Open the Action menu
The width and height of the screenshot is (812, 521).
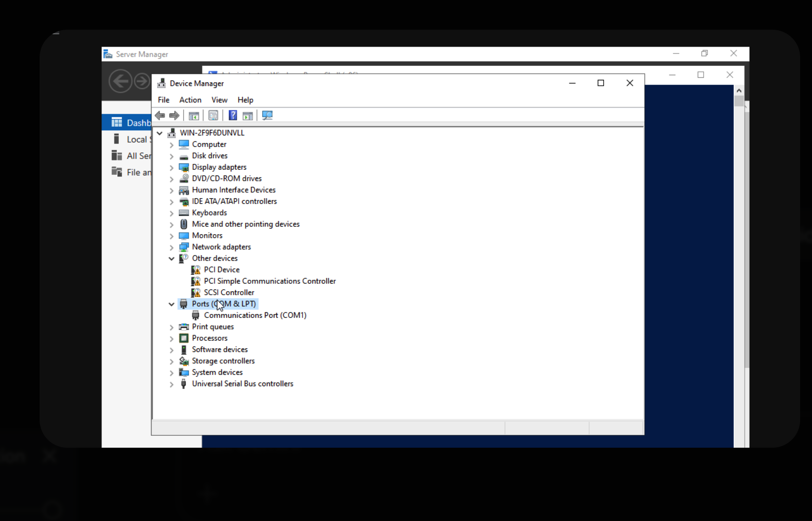tap(190, 100)
